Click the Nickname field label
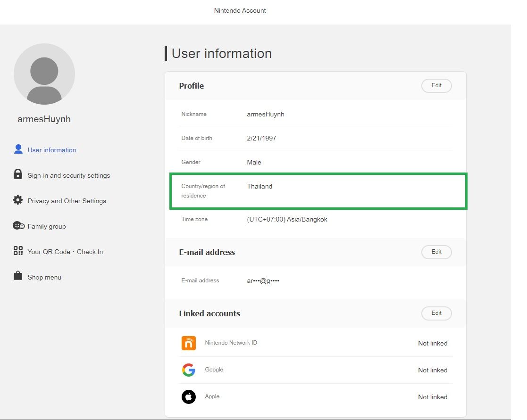The image size is (527, 420). (194, 114)
